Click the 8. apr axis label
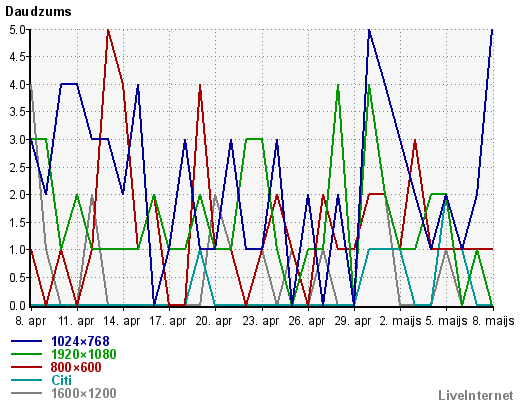Image resolution: width=520 pixels, height=405 pixels. pos(31,321)
